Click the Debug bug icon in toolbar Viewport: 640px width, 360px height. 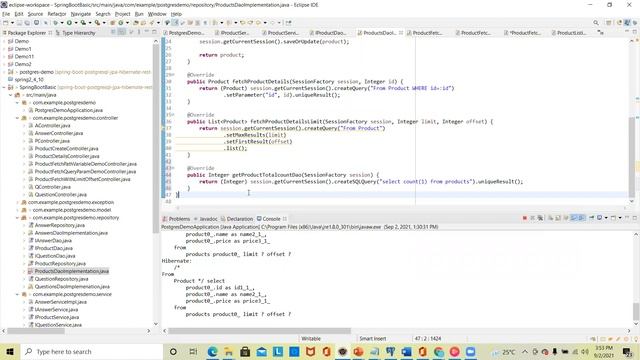click(56, 23)
